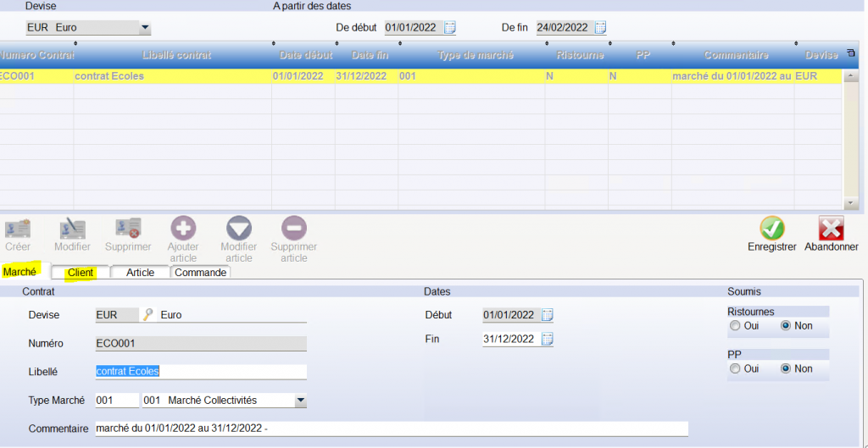Open the grid column settings icon
The width and height of the screenshot is (868, 448).
(x=850, y=54)
